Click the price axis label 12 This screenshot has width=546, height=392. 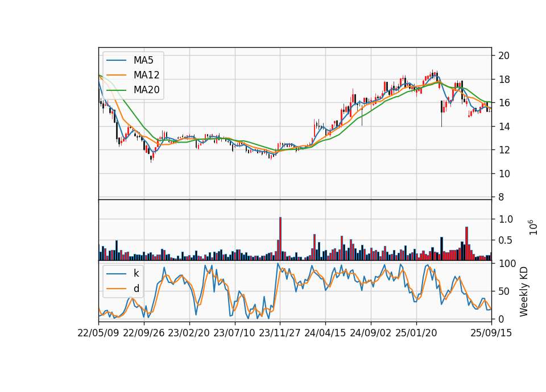(504, 150)
